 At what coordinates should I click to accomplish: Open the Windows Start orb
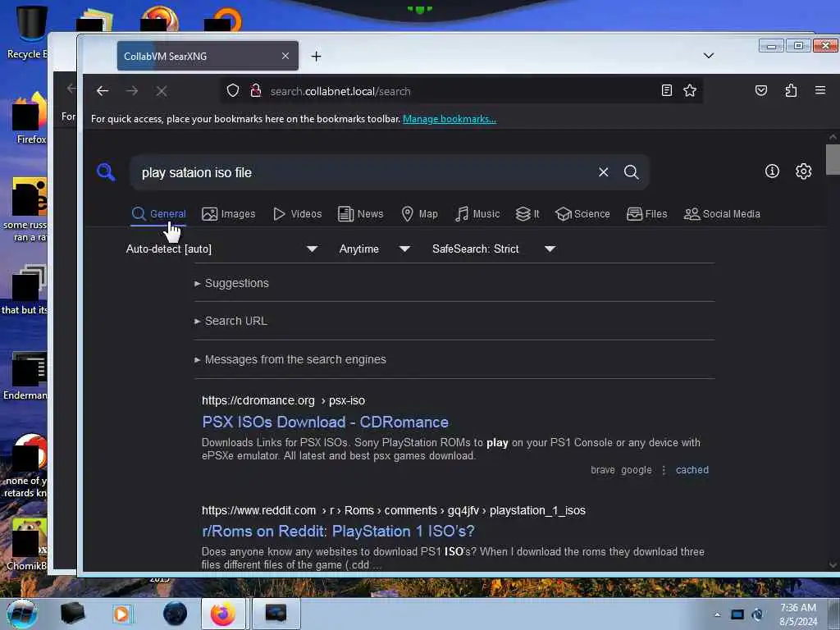click(21, 614)
